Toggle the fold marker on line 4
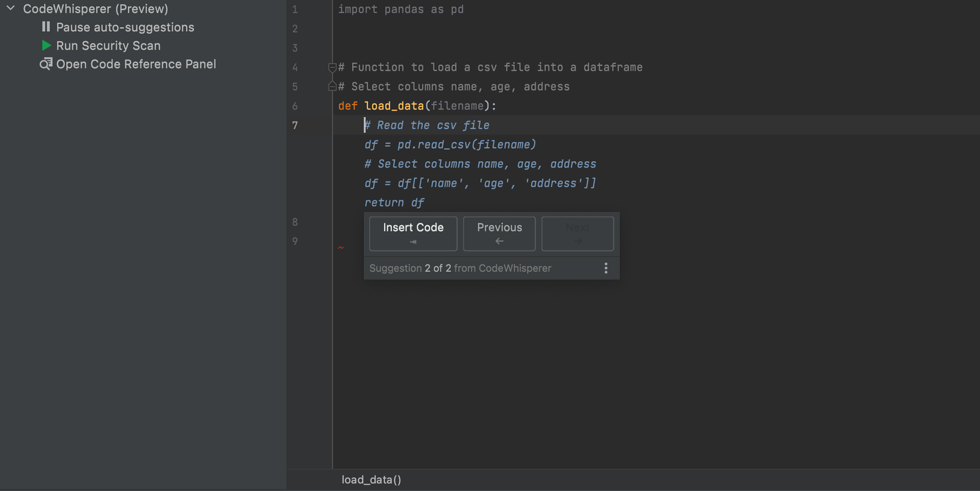Image resolution: width=980 pixels, height=491 pixels. 332,67
